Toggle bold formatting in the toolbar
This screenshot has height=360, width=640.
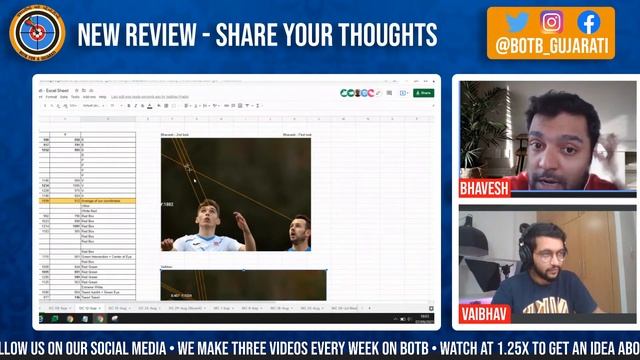tap(129, 106)
